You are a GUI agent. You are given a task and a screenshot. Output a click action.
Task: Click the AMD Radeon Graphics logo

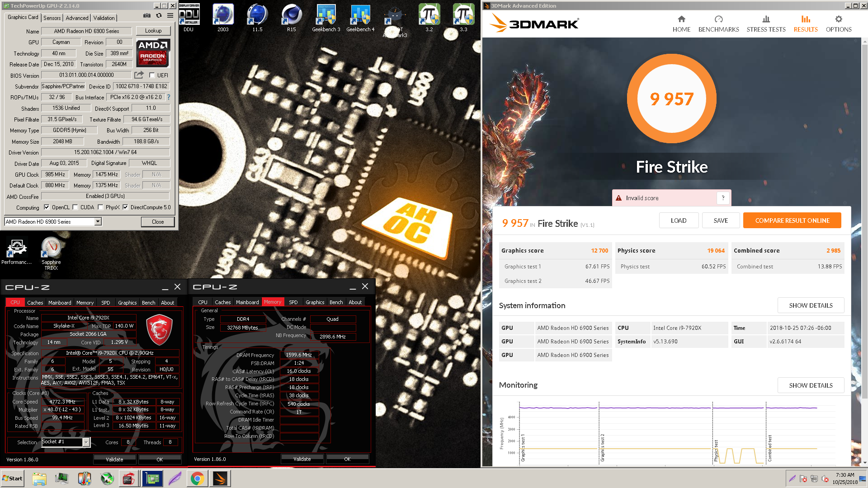153,53
